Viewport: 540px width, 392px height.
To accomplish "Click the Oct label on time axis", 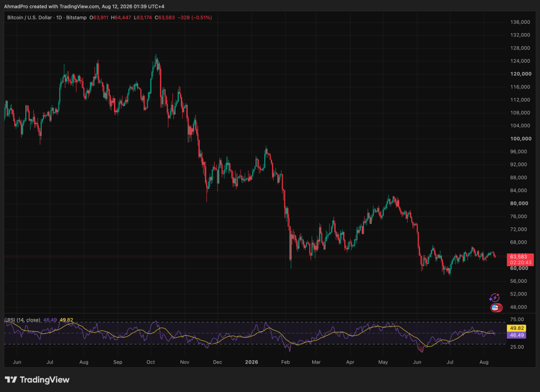I will coord(150,362).
